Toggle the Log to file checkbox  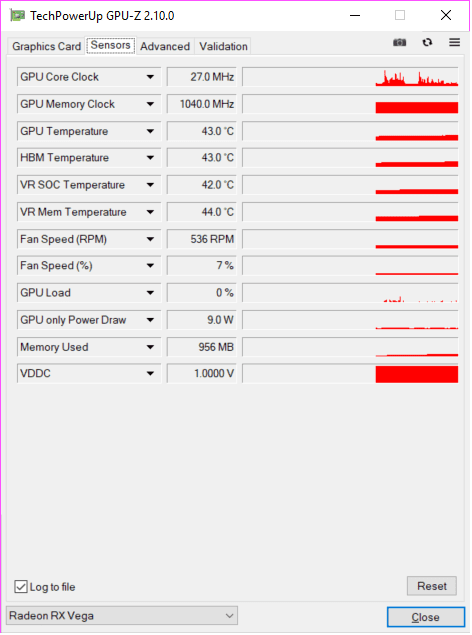21,586
